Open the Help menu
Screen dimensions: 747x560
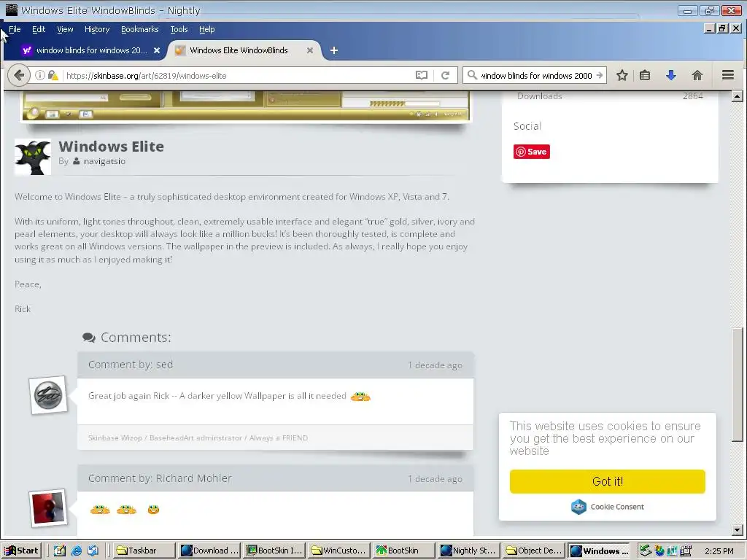click(206, 29)
